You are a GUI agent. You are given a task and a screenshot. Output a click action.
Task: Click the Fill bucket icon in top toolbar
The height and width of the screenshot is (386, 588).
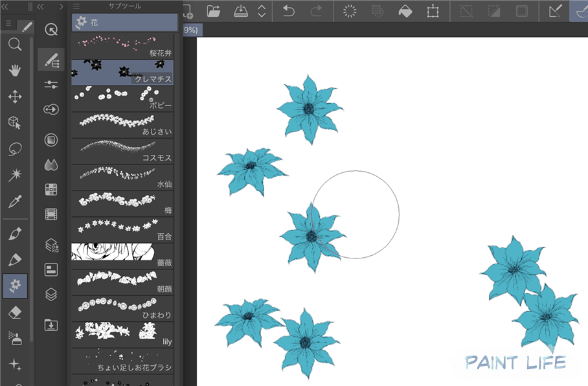click(405, 11)
